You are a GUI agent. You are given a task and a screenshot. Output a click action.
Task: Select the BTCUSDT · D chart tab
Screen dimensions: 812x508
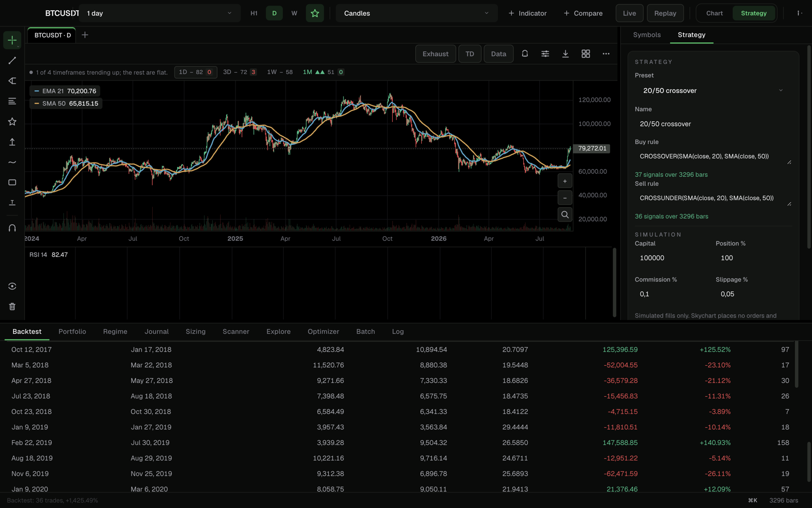(52, 35)
